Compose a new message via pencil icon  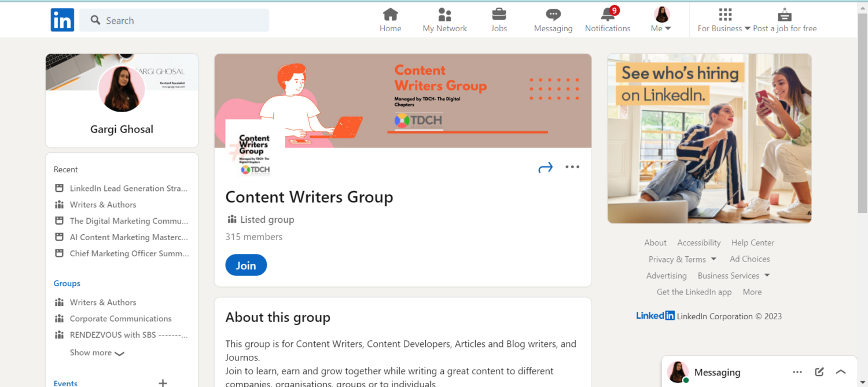819,372
